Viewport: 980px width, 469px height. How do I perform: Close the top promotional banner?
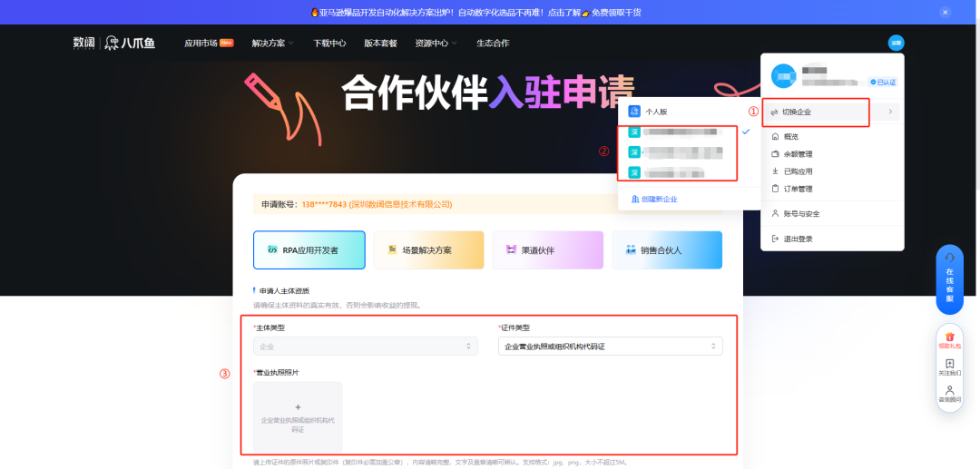click(945, 12)
